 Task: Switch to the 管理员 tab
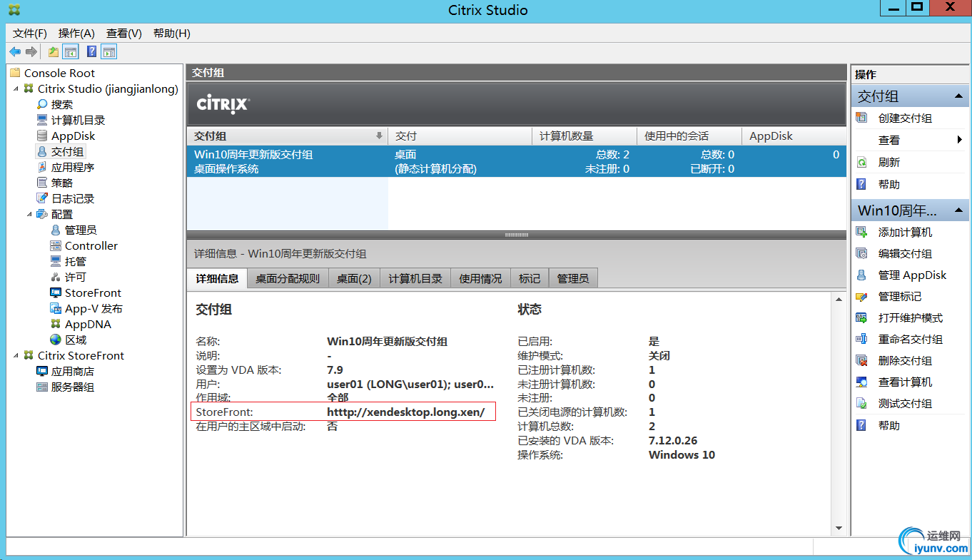(x=573, y=279)
